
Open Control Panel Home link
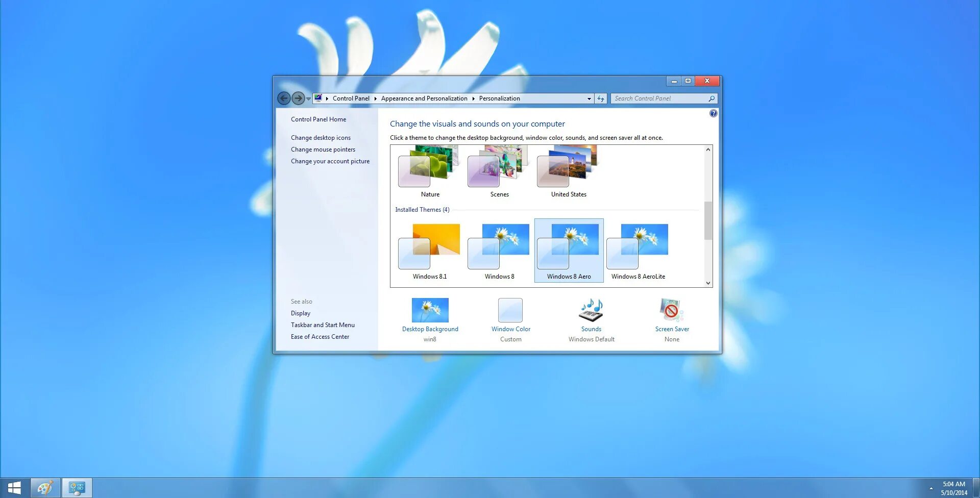318,119
